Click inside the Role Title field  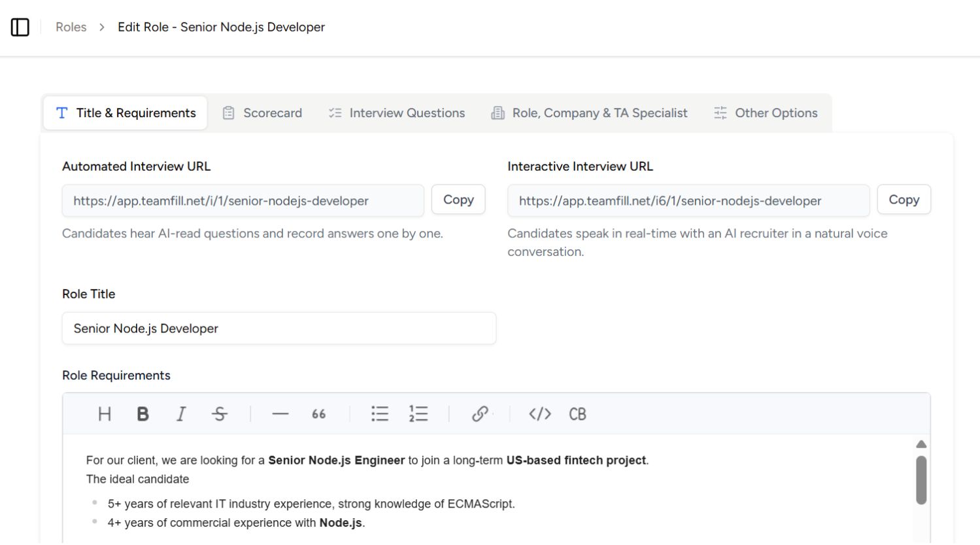click(279, 328)
